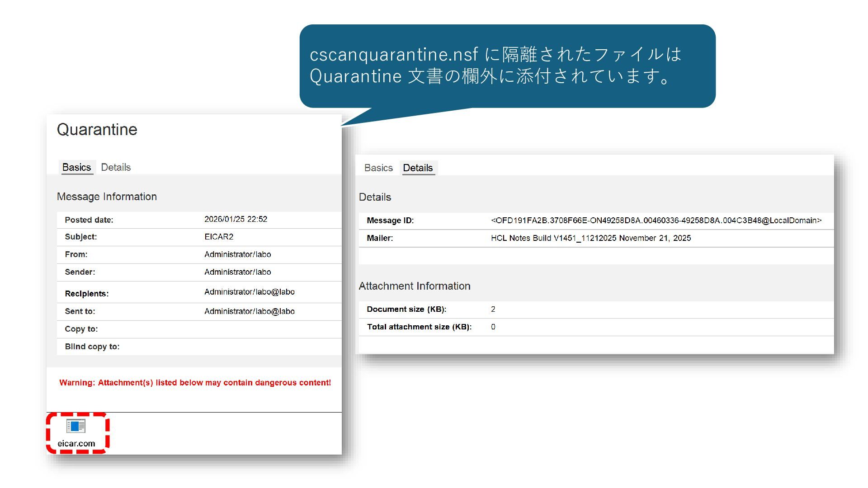The height and width of the screenshot is (488, 868).
Task: Click Basics tab in right panel
Action: click(378, 168)
